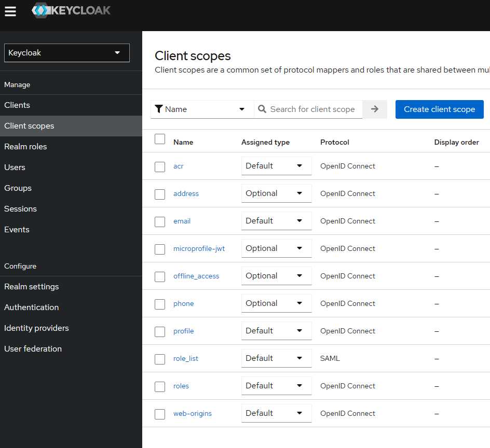Go to the Clients section
This screenshot has height=448, width=490.
[x=18, y=105]
